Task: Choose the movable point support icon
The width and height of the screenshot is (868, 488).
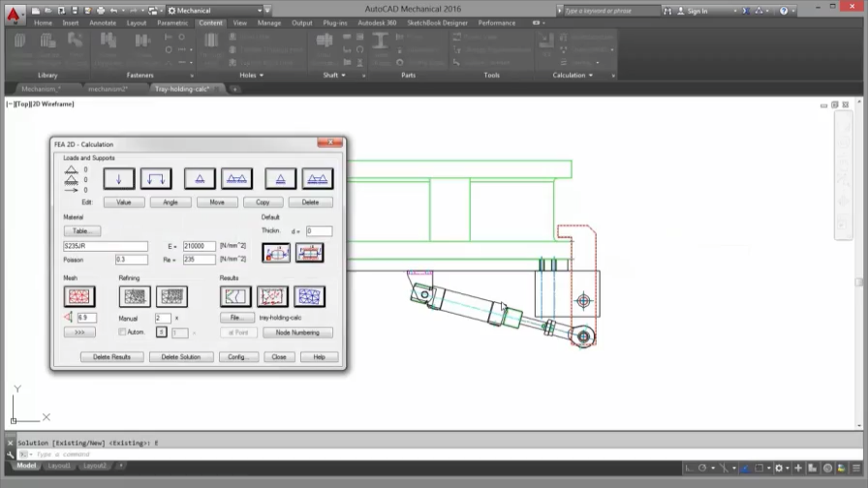Action: point(280,179)
